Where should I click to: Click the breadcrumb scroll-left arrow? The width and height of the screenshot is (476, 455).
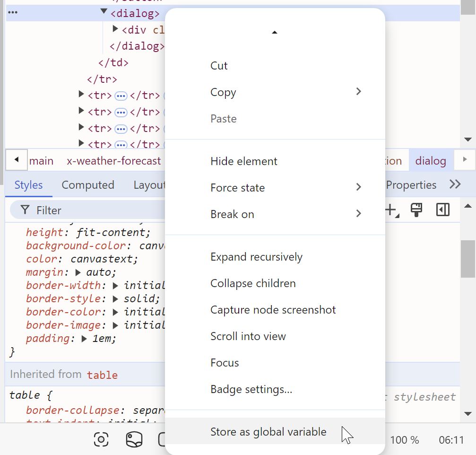coord(17,159)
